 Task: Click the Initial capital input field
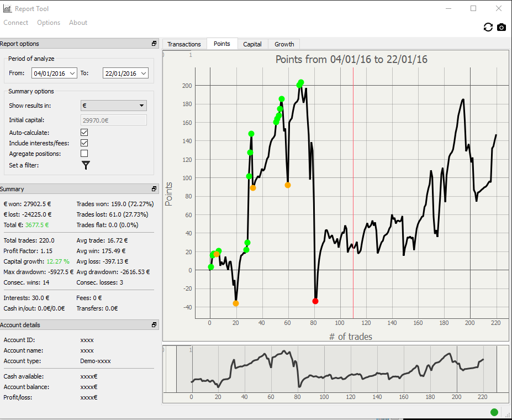114,120
